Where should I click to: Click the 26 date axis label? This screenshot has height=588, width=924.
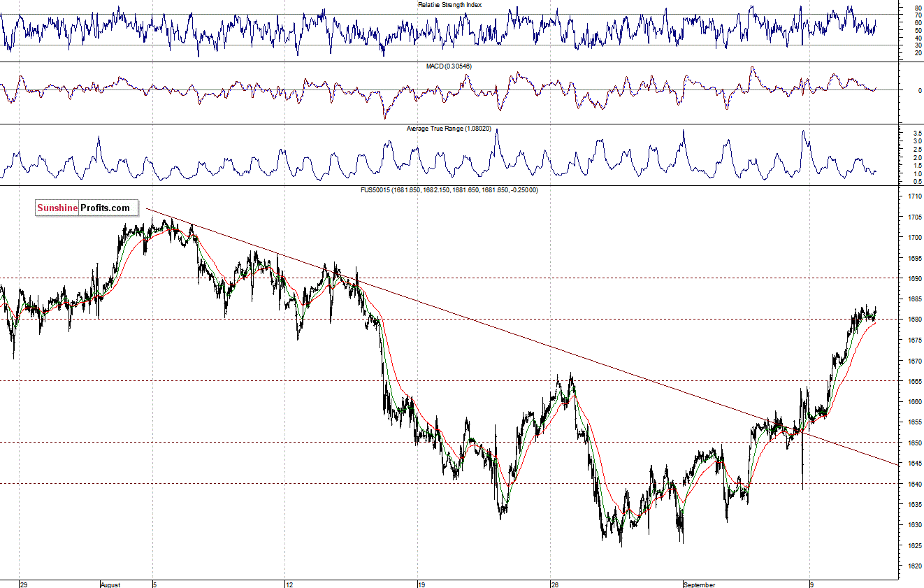tap(555, 584)
